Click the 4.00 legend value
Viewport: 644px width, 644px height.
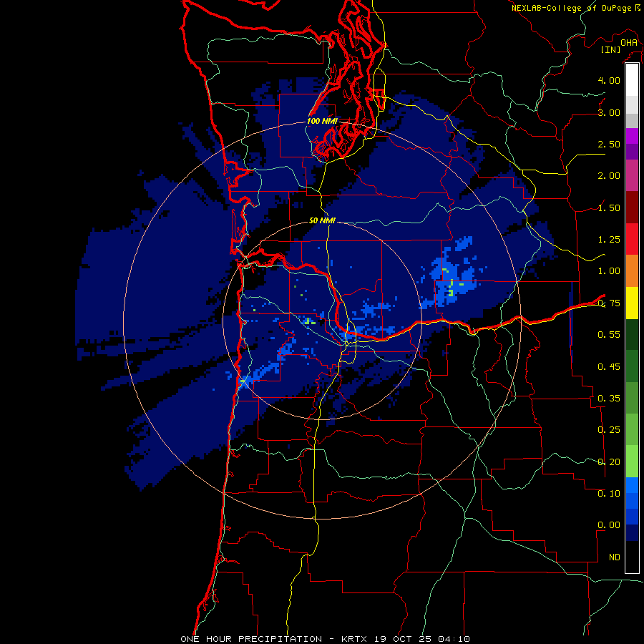(609, 80)
